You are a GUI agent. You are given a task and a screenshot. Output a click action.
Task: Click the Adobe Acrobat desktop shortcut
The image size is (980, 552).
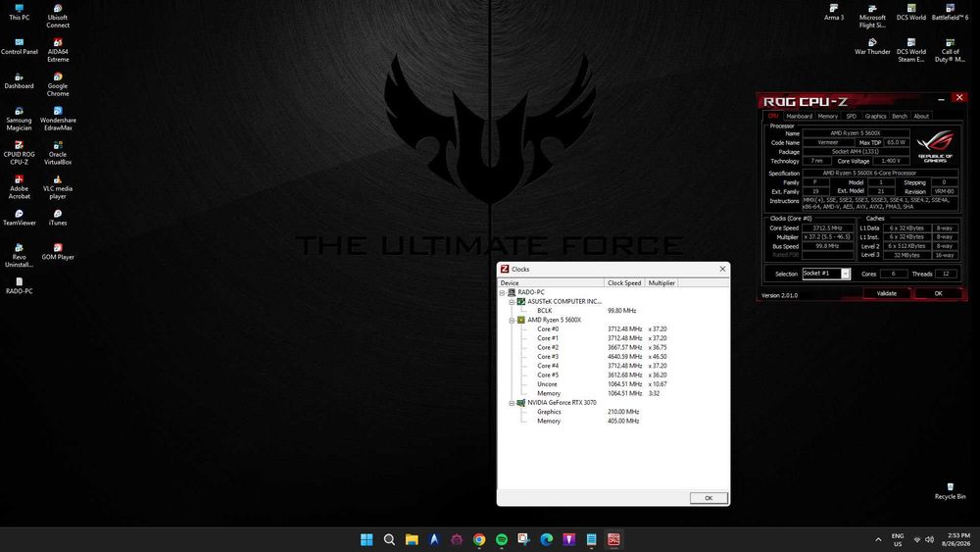[19, 187]
